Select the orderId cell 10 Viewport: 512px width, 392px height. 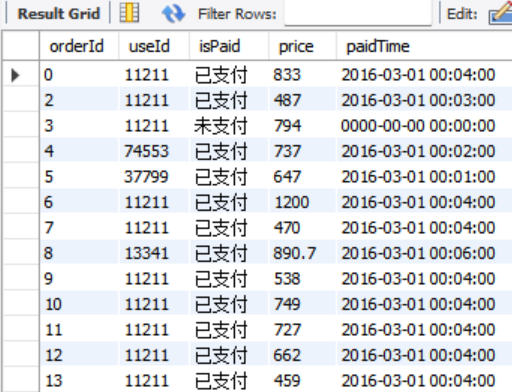click(x=79, y=304)
